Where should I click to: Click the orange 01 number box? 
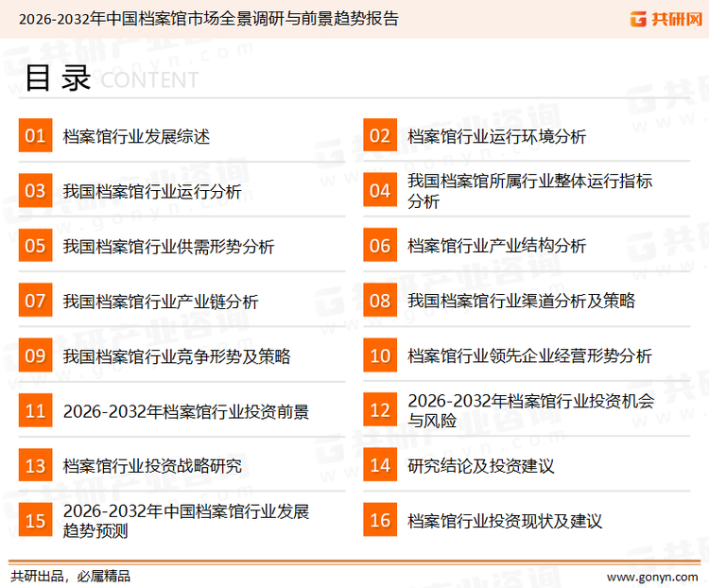(35, 135)
